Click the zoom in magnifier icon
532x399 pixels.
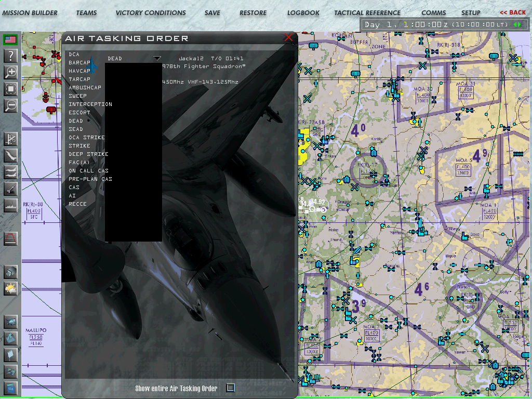(x=11, y=72)
